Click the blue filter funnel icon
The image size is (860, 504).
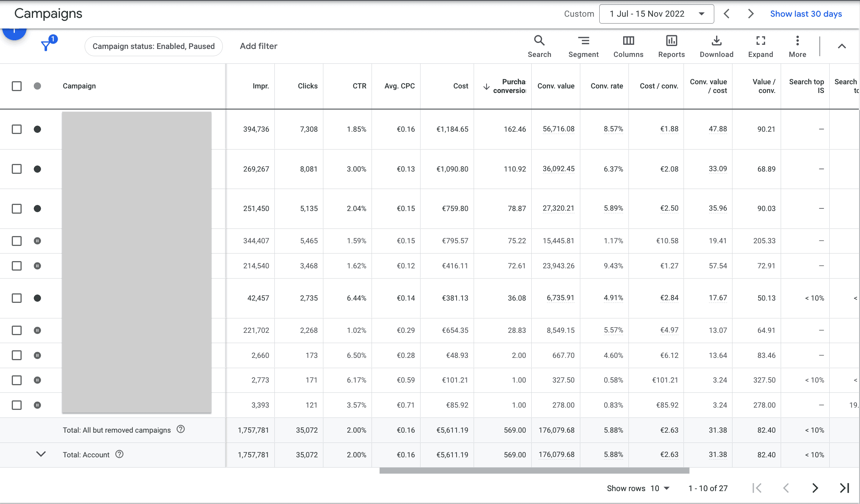pos(46,46)
